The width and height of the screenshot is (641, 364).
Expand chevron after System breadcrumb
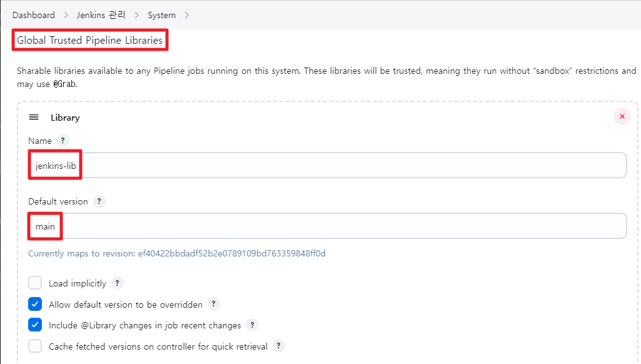point(187,15)
